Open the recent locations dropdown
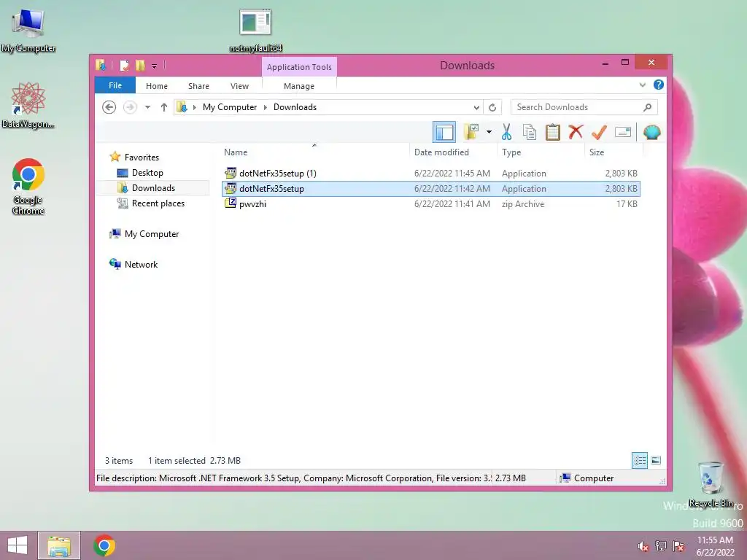The height and width of the screenshot is (560, 747). pos(147,107)
